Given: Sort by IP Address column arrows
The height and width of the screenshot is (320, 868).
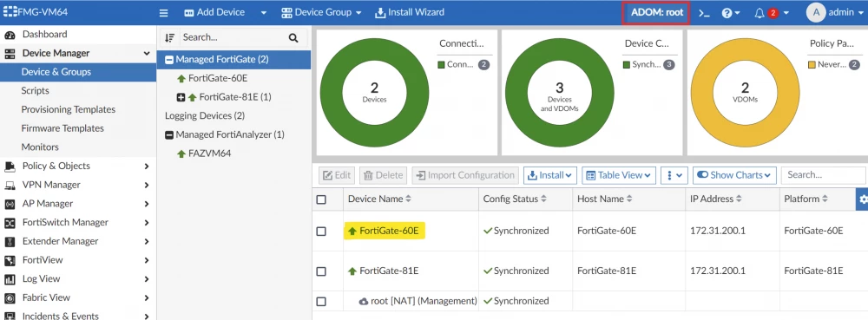Looking at the screenshot, I should 739,199.
